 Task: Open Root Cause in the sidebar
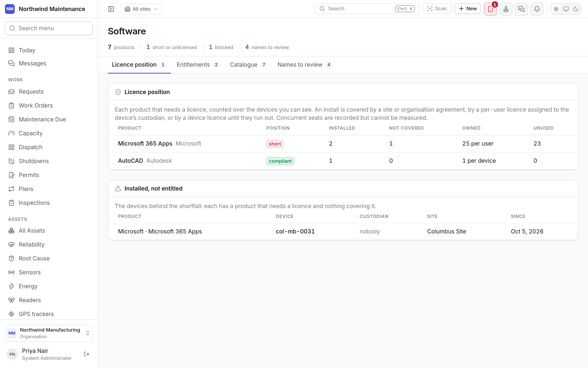[x=49, y=258]
